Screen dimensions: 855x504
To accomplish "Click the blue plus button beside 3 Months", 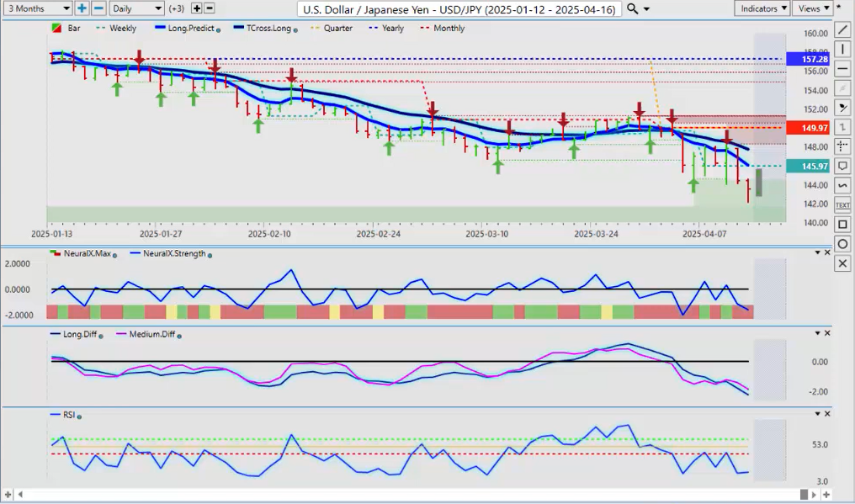I will click(82, 8).
